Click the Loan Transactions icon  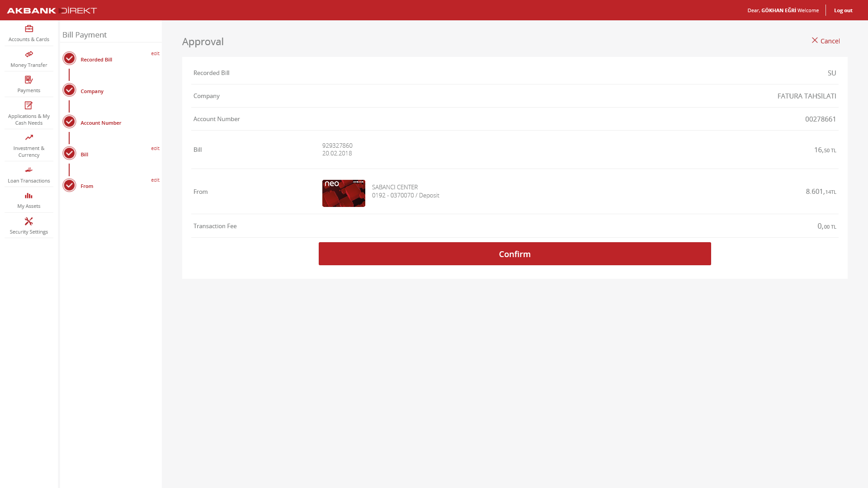tap(29, 170)
